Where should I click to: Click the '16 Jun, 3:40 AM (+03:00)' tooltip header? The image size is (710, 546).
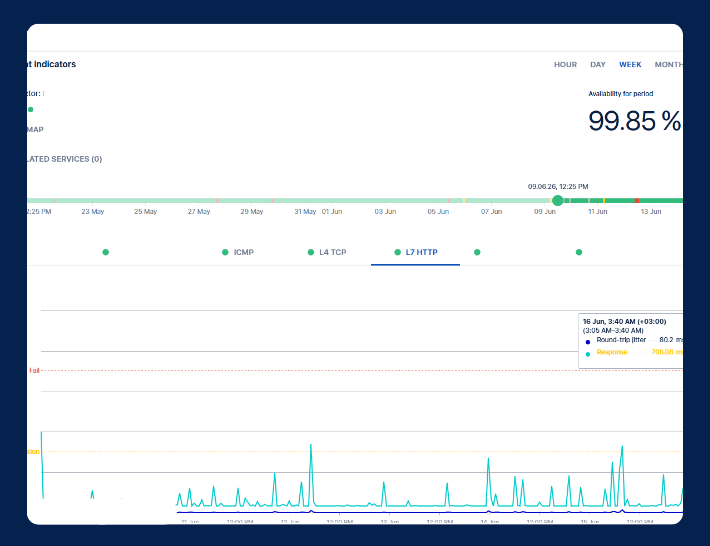pos(624,321)
